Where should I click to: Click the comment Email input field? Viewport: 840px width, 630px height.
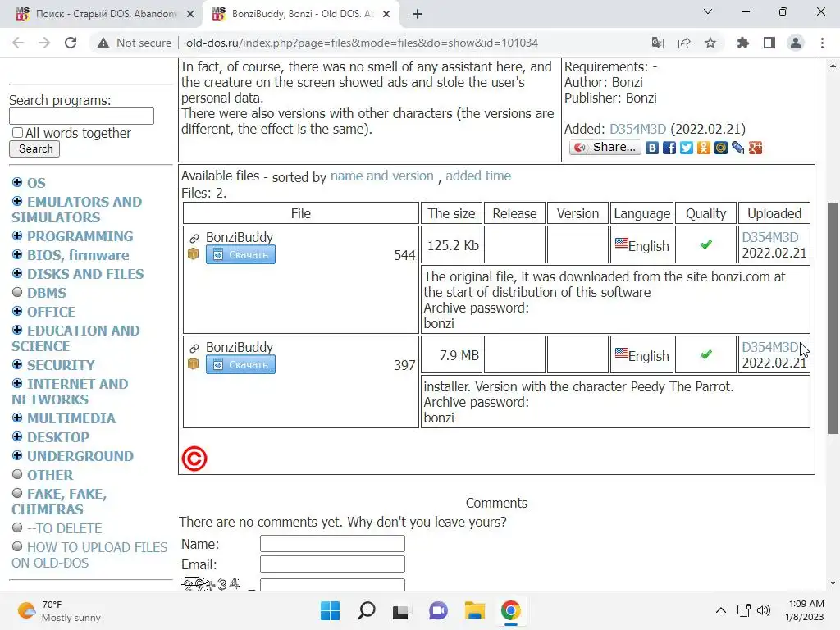pyautogui.click(x=332, y=564)
